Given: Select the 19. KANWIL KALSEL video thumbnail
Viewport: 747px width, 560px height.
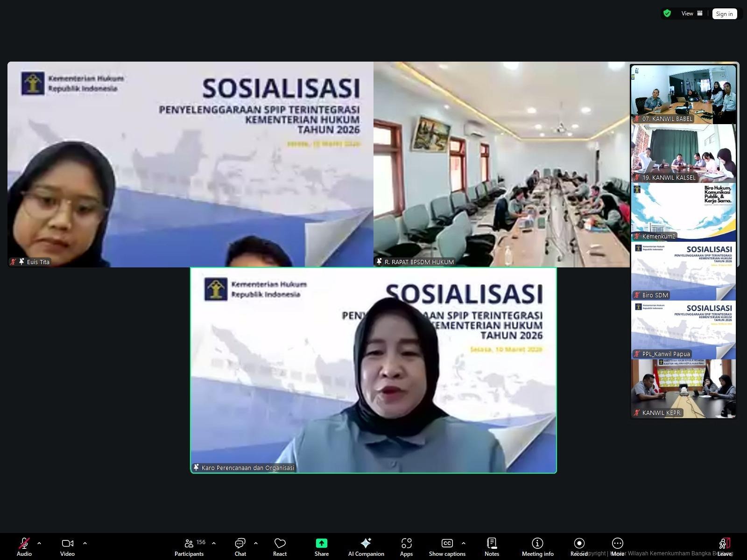Looking at the screenshot, I should 684,153.
